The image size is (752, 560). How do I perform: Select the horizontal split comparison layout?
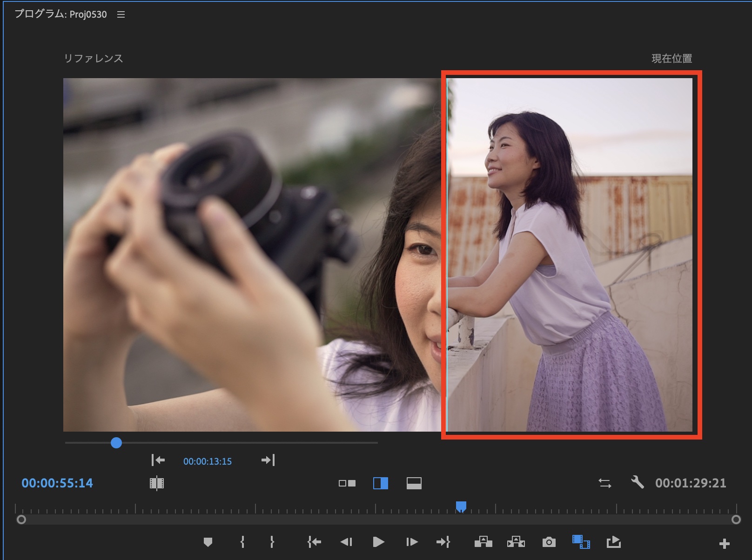[414, 483]
